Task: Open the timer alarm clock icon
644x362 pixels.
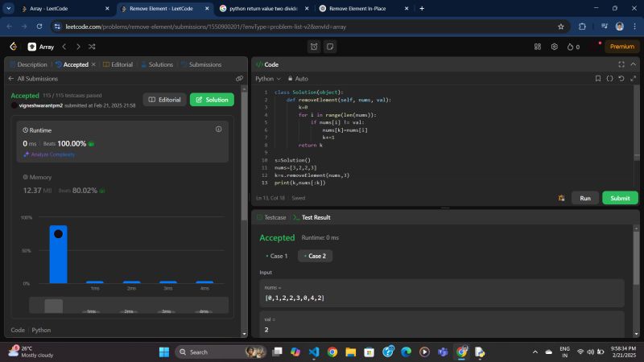Action: point(314,47)
